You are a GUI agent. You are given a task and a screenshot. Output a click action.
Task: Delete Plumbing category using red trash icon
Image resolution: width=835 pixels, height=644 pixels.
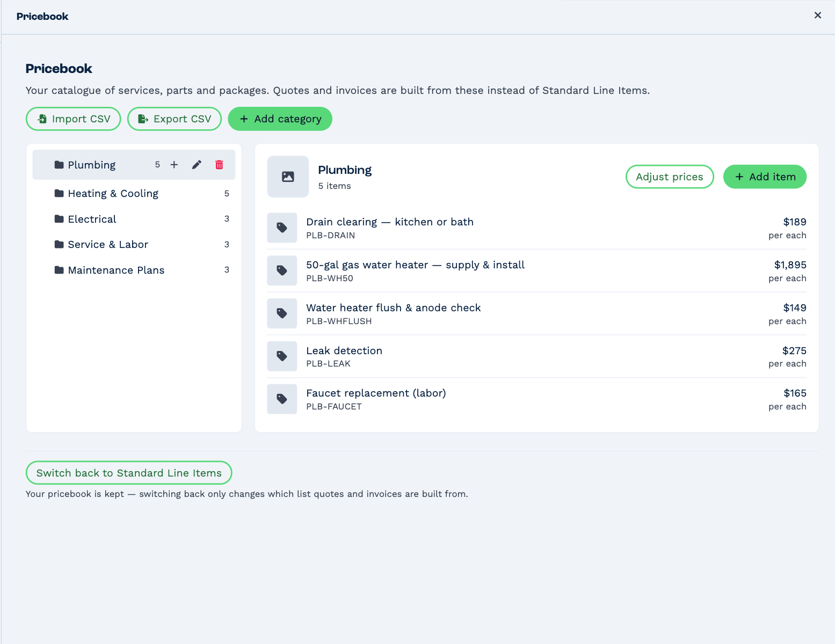click(x=219, y=165)
